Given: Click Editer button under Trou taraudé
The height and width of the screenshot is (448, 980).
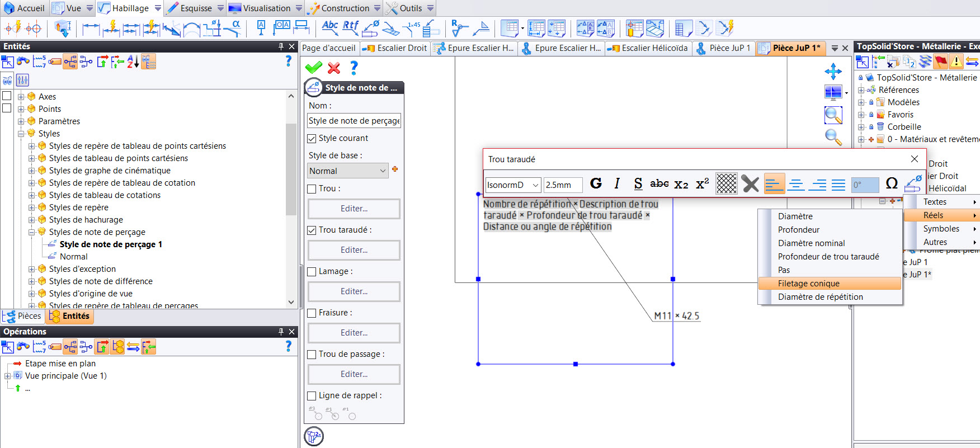Looking at the screenshot, I should (x=354, y=250).
